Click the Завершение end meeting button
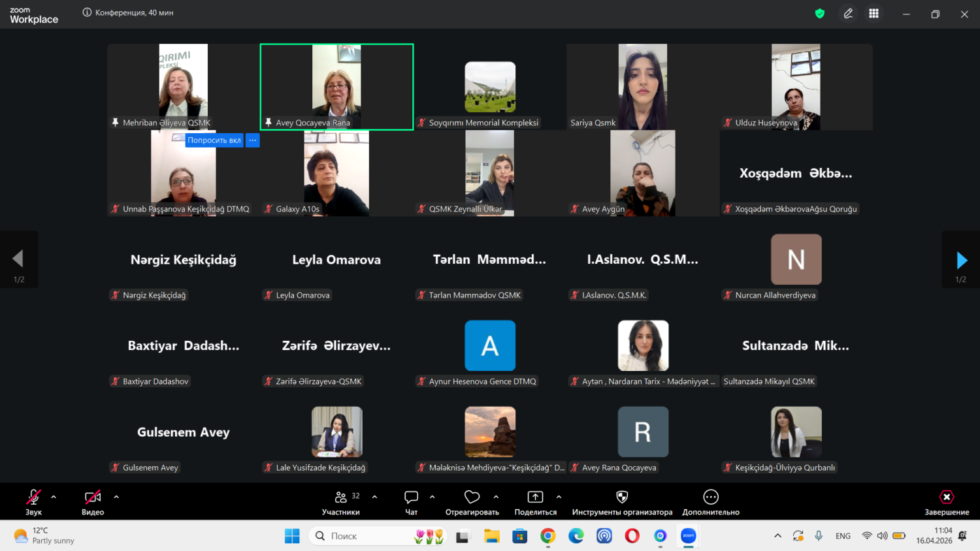Screen dimensions: 980x551 pyautogui.click(x=947, y=502)
